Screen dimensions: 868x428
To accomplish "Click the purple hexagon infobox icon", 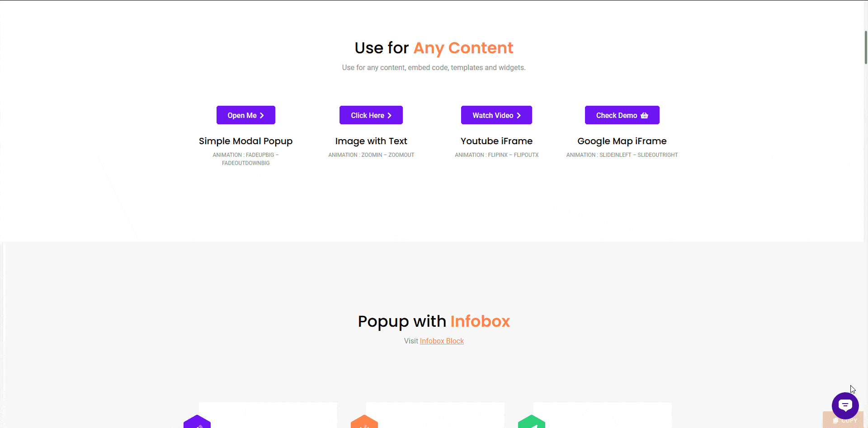I will click(x=197, y=423).
